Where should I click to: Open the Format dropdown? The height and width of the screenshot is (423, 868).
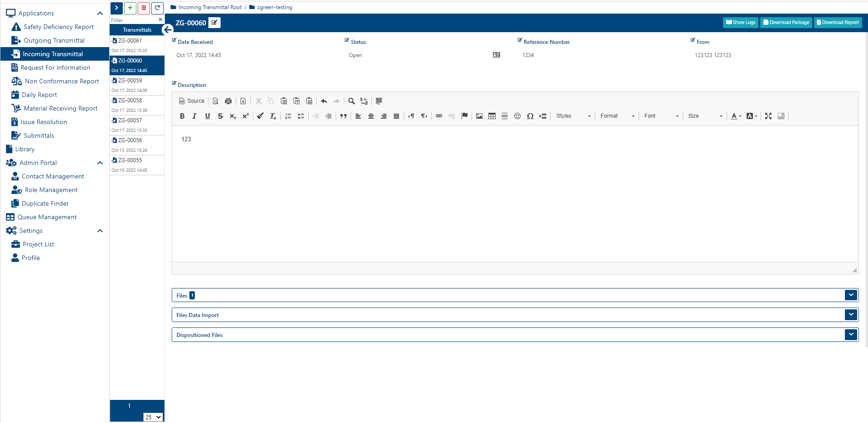click(617, 116)
